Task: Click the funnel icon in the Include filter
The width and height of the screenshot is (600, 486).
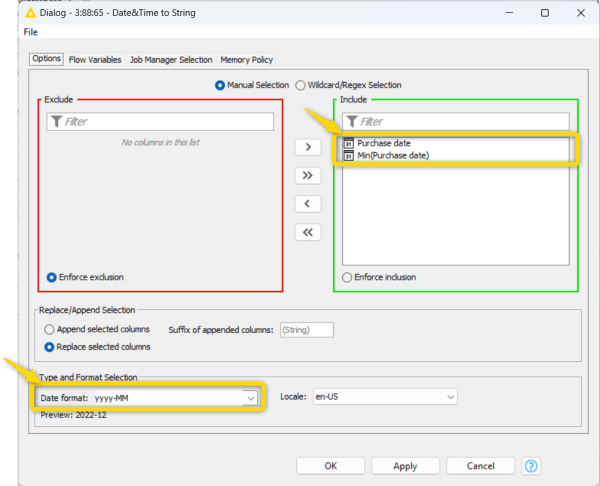Action: (x=352, y=121)
